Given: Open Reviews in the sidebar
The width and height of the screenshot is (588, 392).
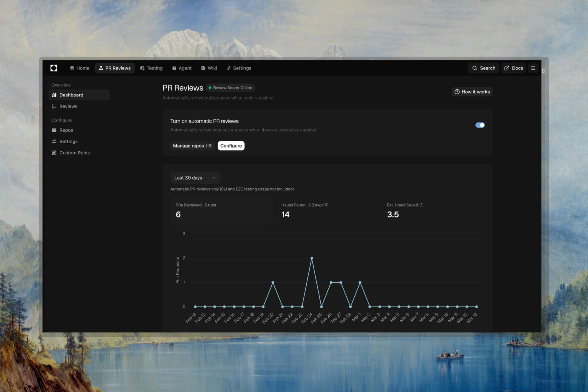Looking at the screenshot, I should [x=79, y=106].
